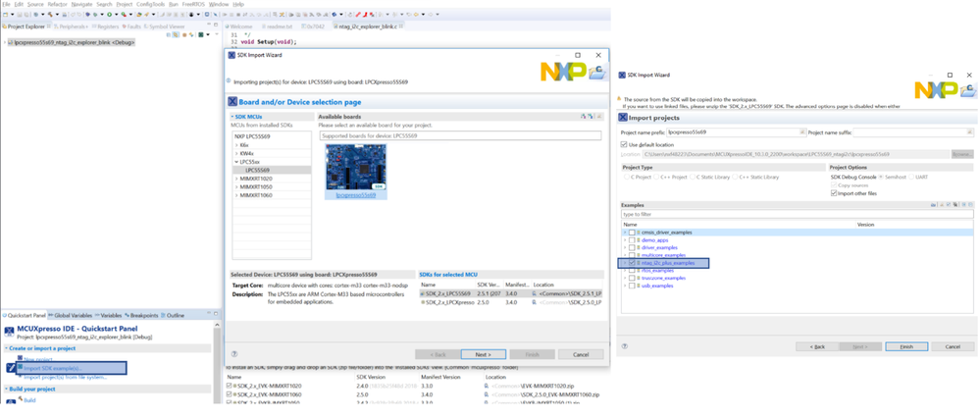Open the Welcome editor tab
Viewport: 980px width, 418px height.
(240, 26)
